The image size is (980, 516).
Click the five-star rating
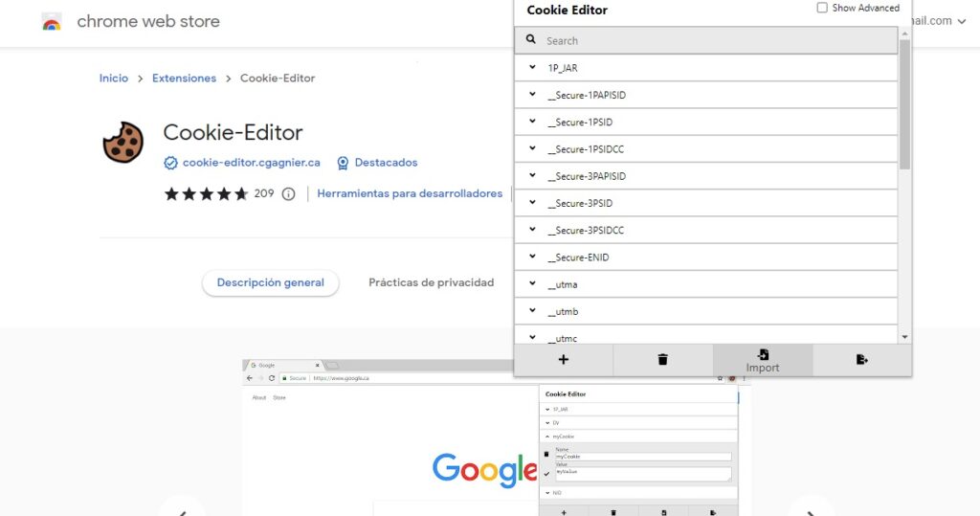(x=206, y=194)
